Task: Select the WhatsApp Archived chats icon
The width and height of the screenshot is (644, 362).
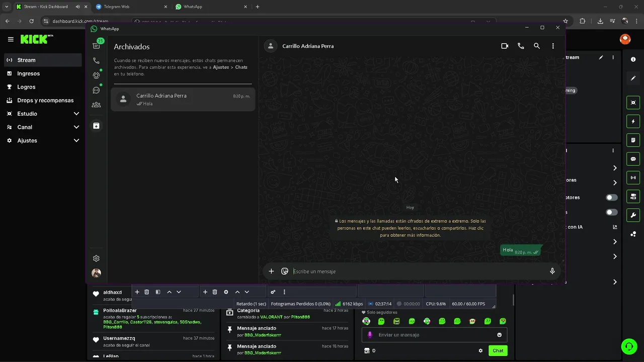Action: (96, 126)
